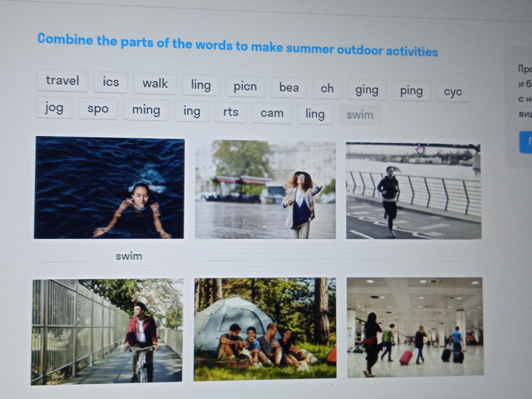Choose the 'picn' word part tile
Screen dimensions: 532x399
pyautogui.click(x=245, y=87)
